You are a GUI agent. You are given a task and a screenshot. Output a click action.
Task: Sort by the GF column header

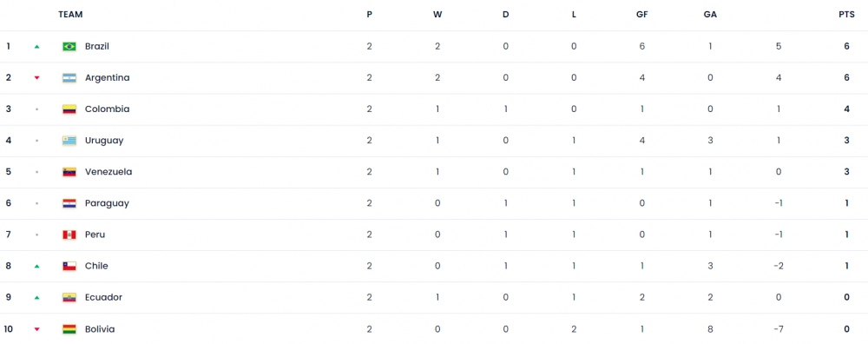pyautogui.click(x=642, y=15)
